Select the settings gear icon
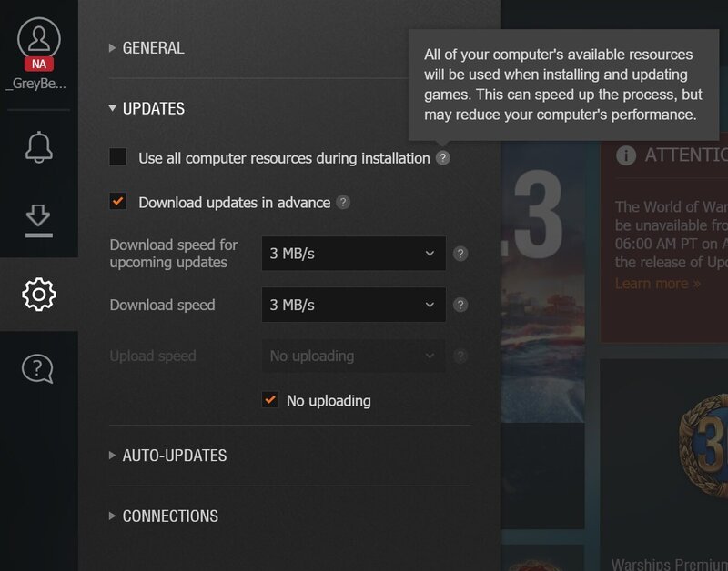 (x=38, y=294)
